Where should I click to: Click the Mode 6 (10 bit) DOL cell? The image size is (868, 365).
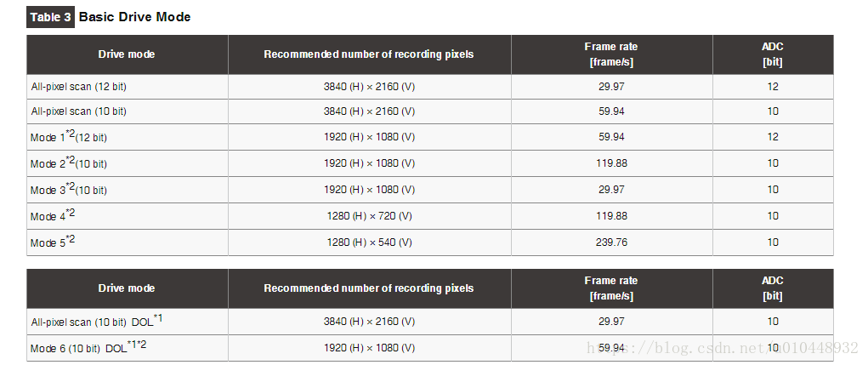pyautogui.click(x=127, y=348)
